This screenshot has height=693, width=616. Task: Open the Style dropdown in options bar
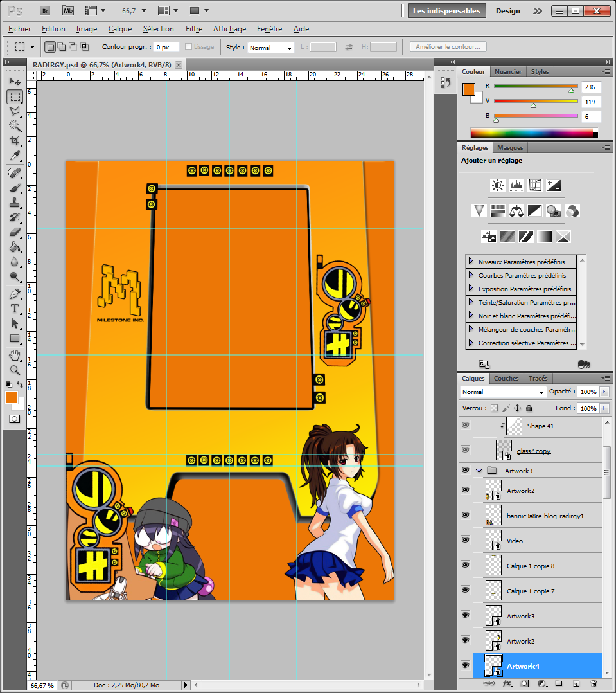(270, 48)
